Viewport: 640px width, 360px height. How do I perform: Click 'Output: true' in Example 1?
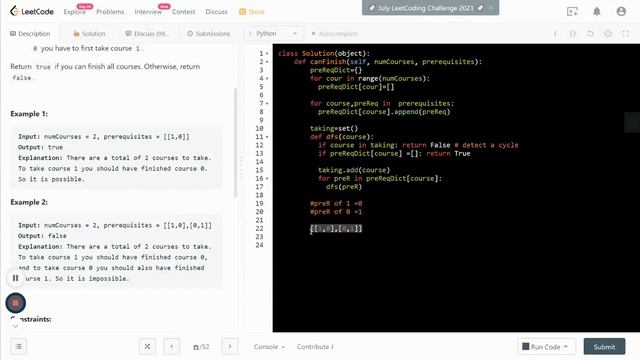[x=40, y=147]
